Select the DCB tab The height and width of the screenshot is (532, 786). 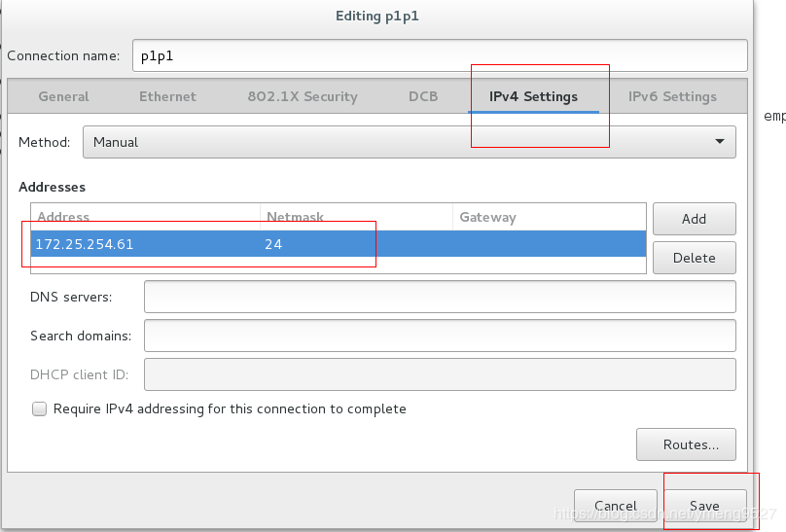pyautogui.click(x=423, y=96)
